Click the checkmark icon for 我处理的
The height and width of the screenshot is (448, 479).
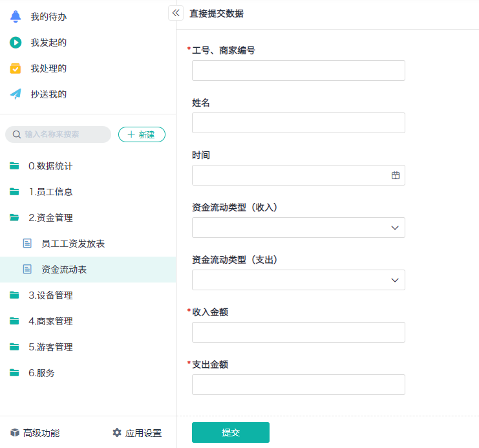[16, 69]
